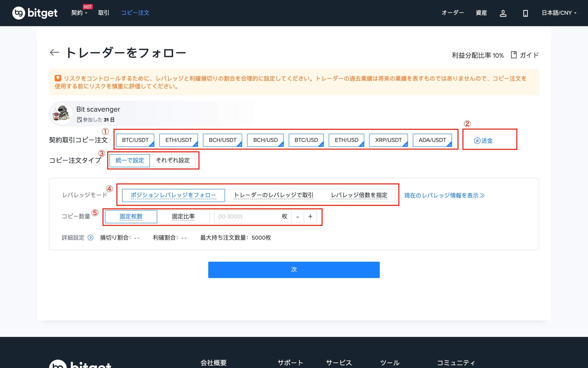Toggle the BCH/USDT contract pair

(x=223, y=140)
